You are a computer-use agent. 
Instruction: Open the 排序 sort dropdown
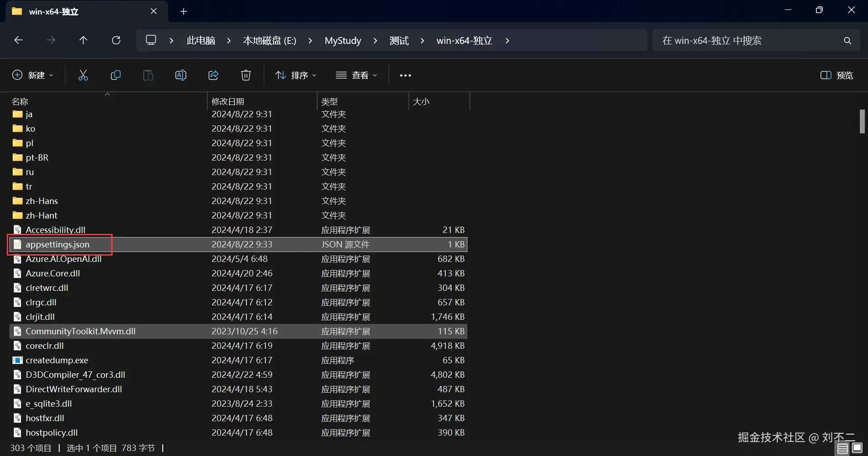pos(296,75)
